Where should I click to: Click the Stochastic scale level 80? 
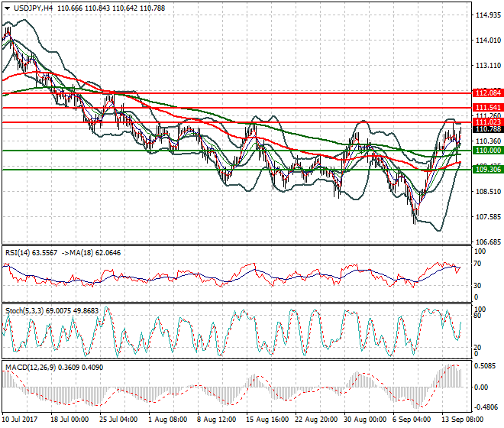[x=478, y=316]
